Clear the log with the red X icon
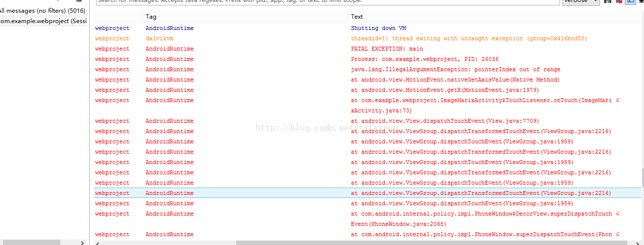644x245 pixels. tap(618, 2)
